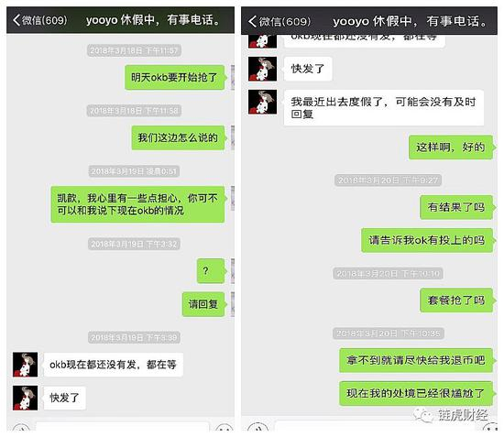The image size is (504, 437).
Task: Tap the back arrow in left chat header
Action: tap(16, 20)
